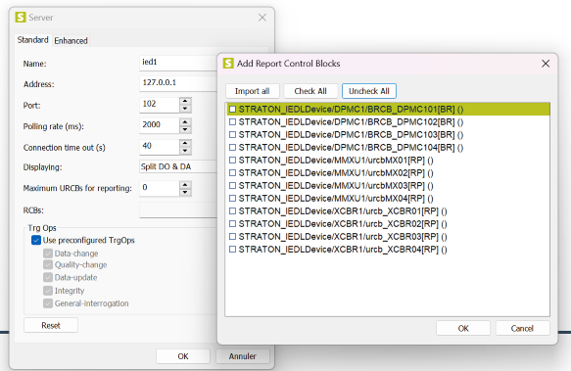Increase the Polling rate with up arrow
The height and width of the screenshot is (371, 571).
[185, 122]
